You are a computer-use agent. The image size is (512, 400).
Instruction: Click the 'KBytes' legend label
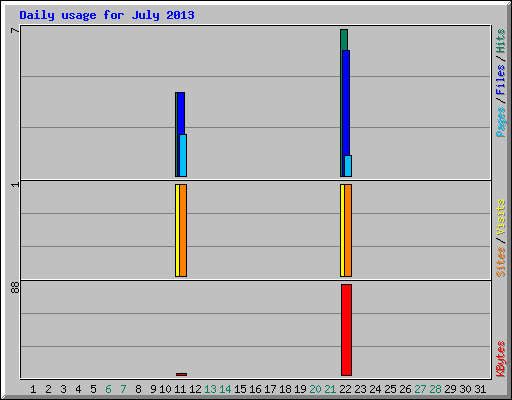click(x=500, y=359)
